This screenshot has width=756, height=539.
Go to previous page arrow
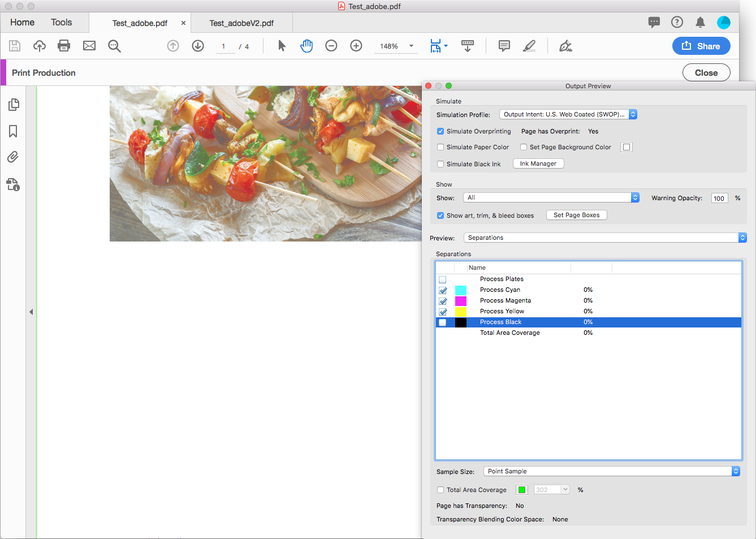point(173,46)
